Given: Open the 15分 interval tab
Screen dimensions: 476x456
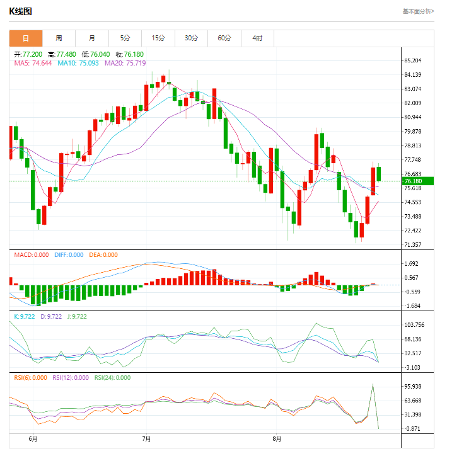Looking at the screenshot, I should (158, 38).
